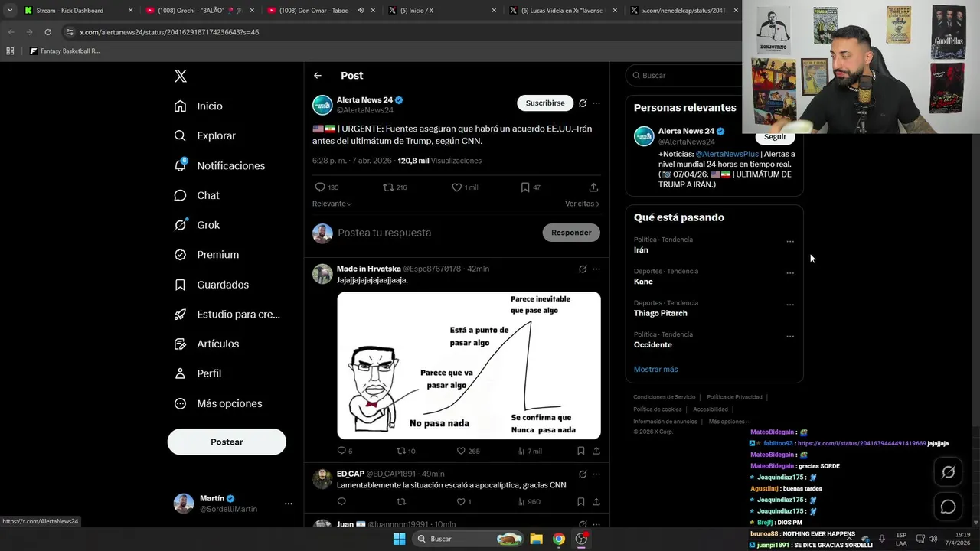The image size is (980, 551).
Task: Click Grok icon on ED_CAP reply
Action: click(583, 474)
